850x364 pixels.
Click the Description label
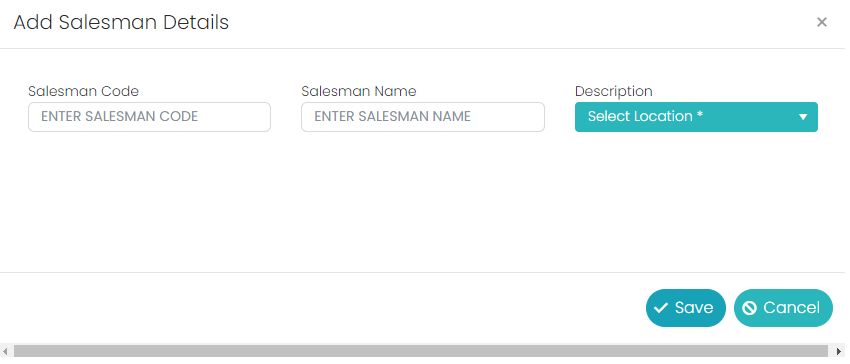coord(614,91)
